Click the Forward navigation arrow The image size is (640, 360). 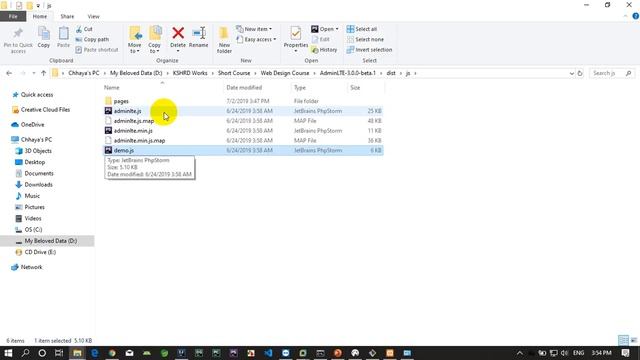pyautogui.click(x=22, y=73)
